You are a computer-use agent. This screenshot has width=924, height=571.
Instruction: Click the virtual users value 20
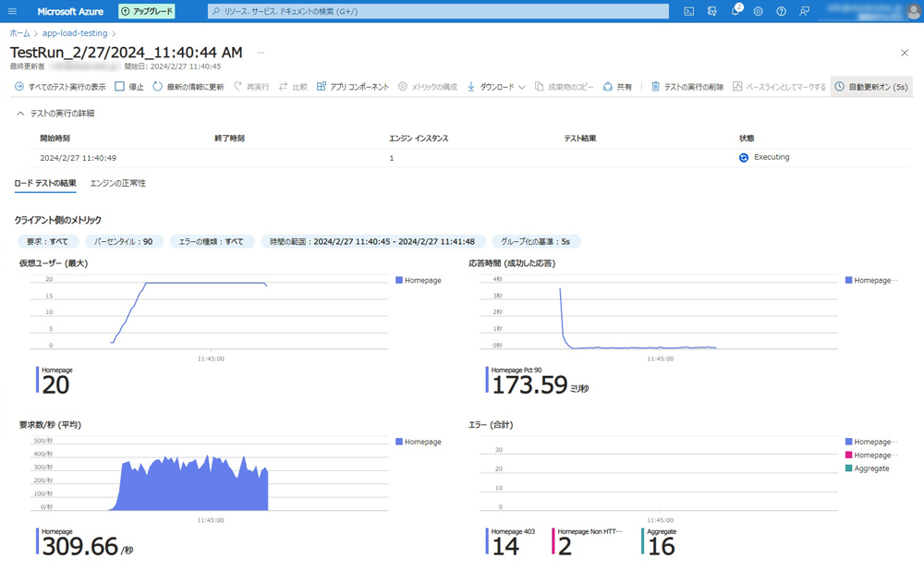click(56, 384)
